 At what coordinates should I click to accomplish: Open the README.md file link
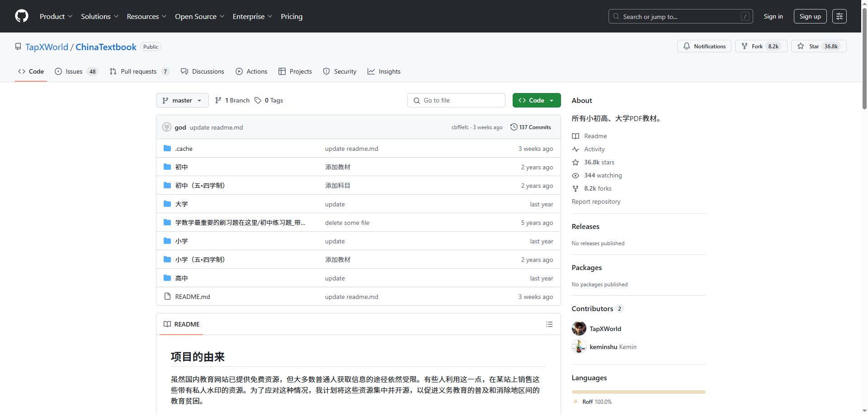click(193, 297)
